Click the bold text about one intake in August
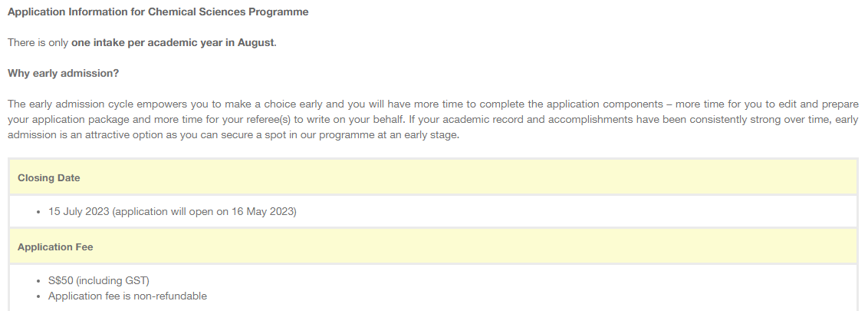 coord(173,43)
